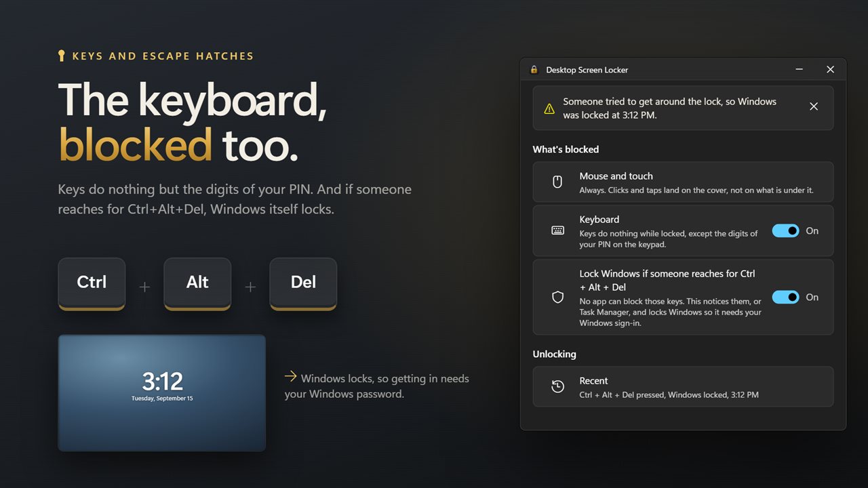Click the mouse icon beside Mouse and touch
The width and height of the screenshot is (868, 488).
pos(557,182)
